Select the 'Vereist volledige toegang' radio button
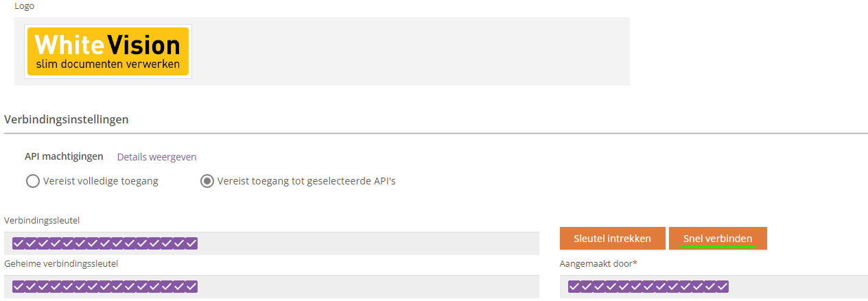This screenshot has height=301, width=868. click(32, 182)
